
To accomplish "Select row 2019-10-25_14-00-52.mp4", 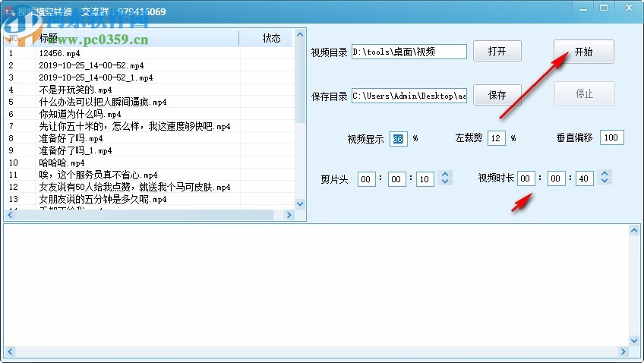I will pos(150,65).
